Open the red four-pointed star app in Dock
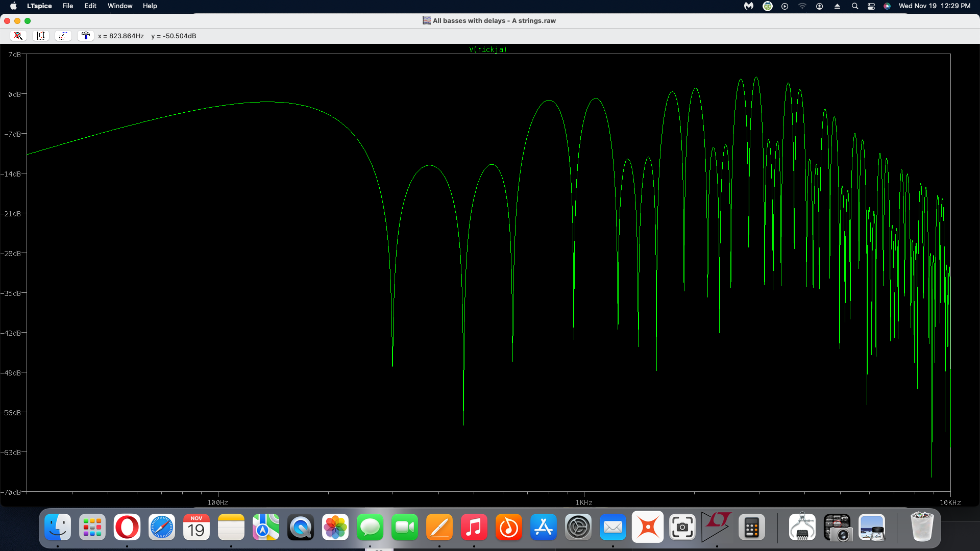 pos(648,527)
